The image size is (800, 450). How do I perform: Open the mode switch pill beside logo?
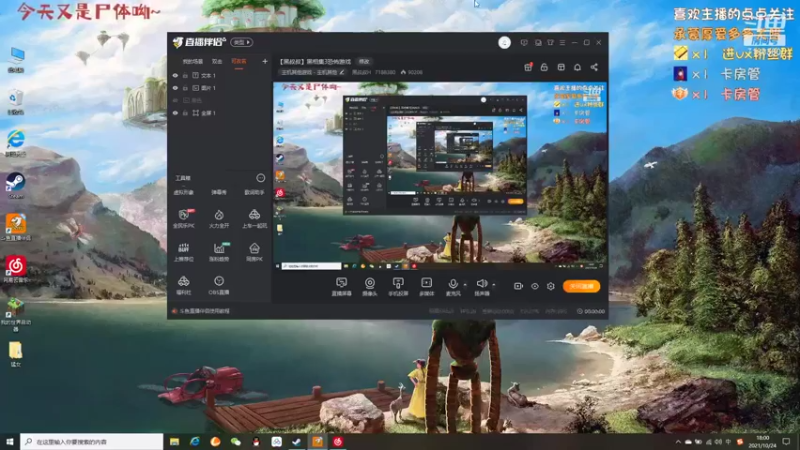coord(241,42)
